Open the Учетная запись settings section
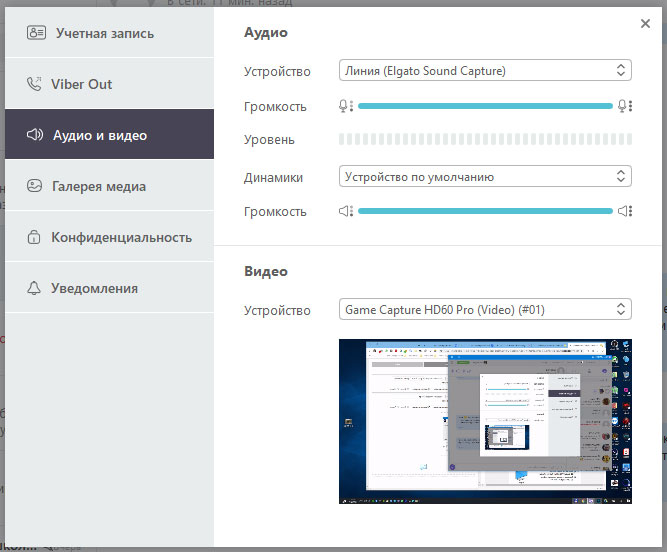Screen dimensions: 667x552 pos(109,32)
